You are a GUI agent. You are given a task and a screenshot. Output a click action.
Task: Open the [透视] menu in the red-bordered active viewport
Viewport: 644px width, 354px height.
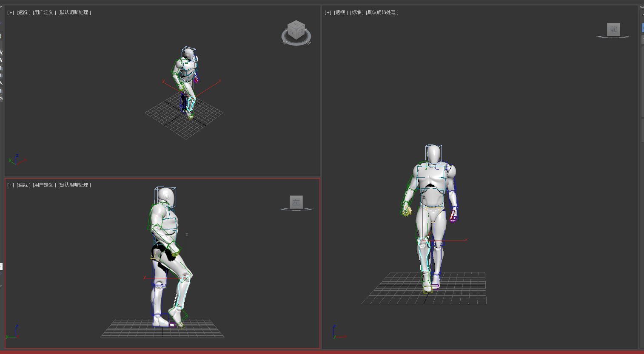[23, 185]
